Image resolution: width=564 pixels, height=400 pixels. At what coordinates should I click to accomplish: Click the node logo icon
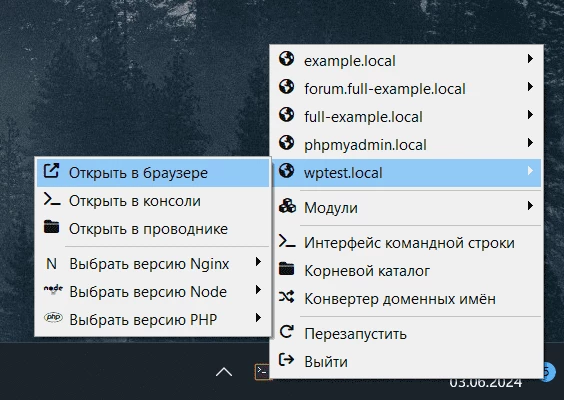(53, 289)
